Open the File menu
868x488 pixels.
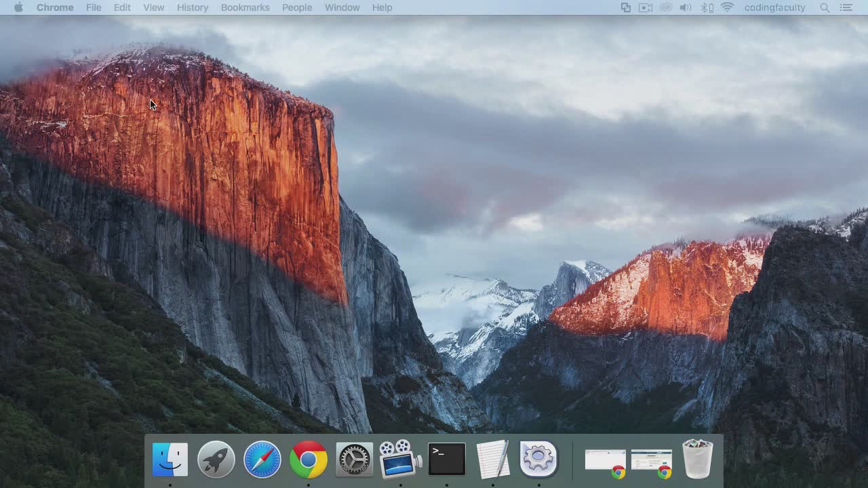pyautogui.click(x=94, y=7)
